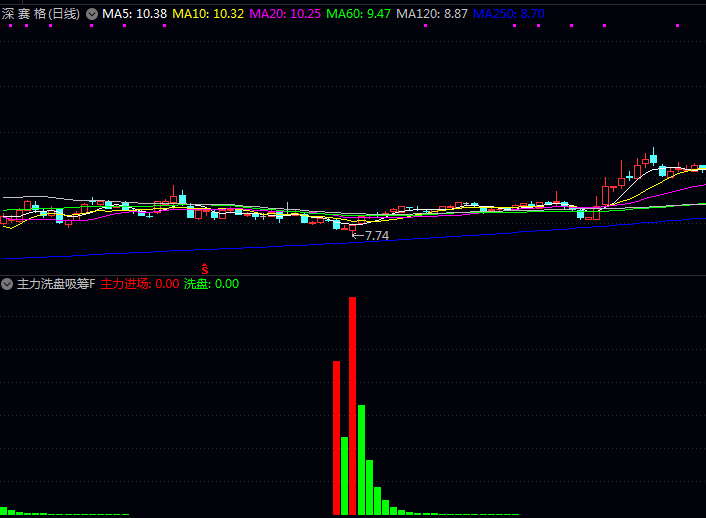Click the MA250: 8.70 label
Viewport: 706px width, 518px height.
(x=509, y=14)
